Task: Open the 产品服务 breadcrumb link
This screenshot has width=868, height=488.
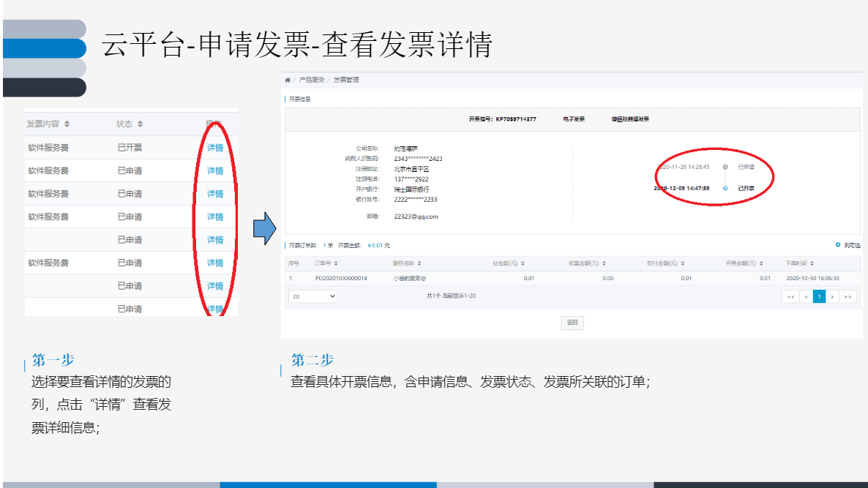Action: (x=312, y=80)
